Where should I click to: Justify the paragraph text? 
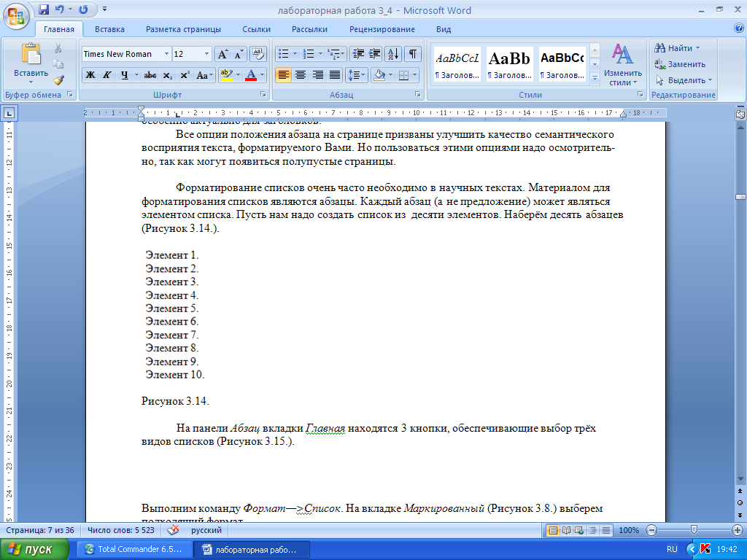point(335,75)
